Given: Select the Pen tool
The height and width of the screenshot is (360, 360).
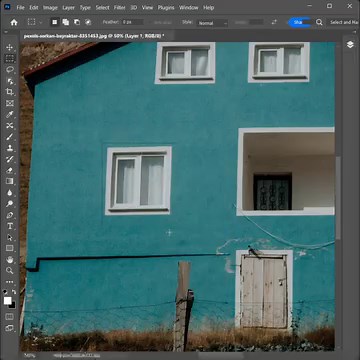Looking at the screenshot, I should coord(10,215).
